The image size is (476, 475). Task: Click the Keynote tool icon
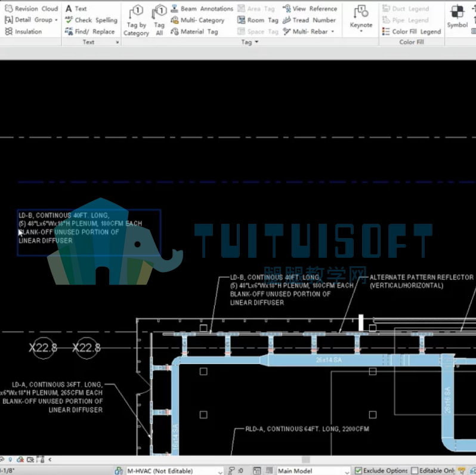tap(361, 12)
